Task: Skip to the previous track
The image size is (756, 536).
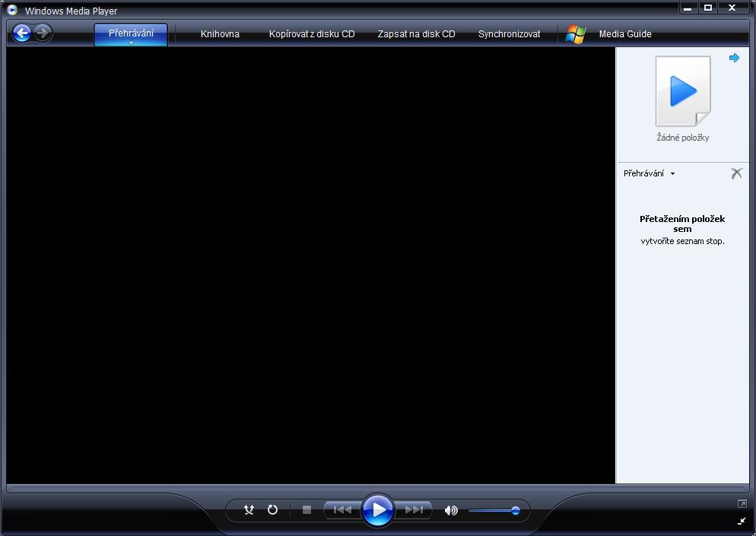Action: click(342, 509)
